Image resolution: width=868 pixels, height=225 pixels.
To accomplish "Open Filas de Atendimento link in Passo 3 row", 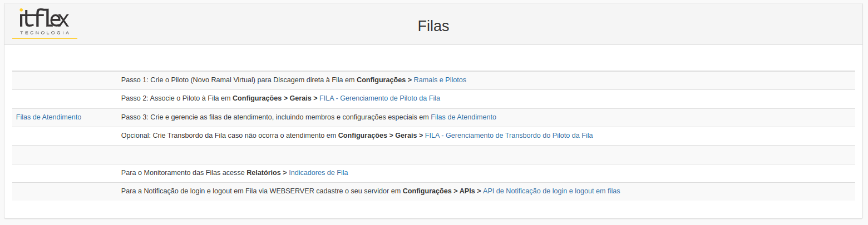I will tap(463, 117).
